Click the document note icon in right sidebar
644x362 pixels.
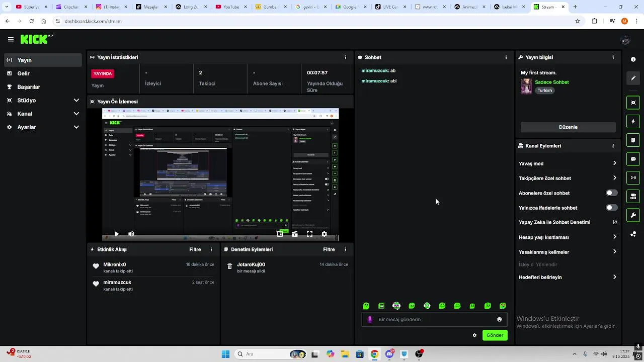(x=633, y=140)
